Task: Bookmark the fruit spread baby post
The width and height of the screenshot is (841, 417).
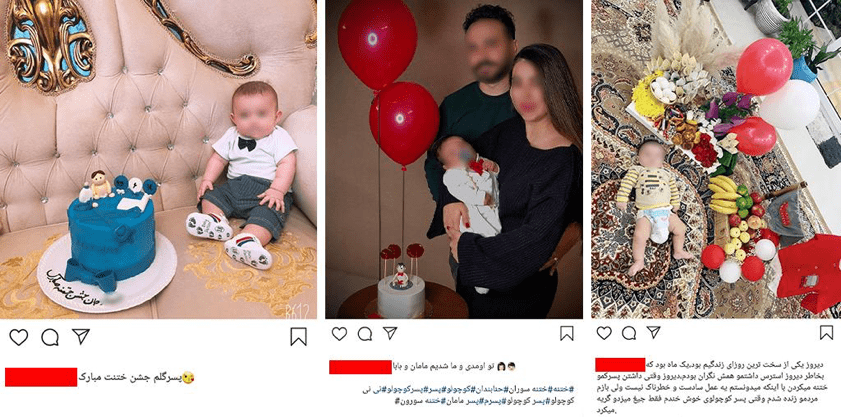Action: coord(827,333)
